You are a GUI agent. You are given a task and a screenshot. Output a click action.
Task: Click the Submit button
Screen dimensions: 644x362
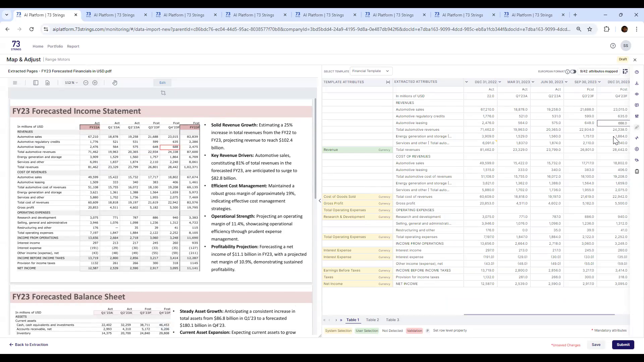pos(623,345)
